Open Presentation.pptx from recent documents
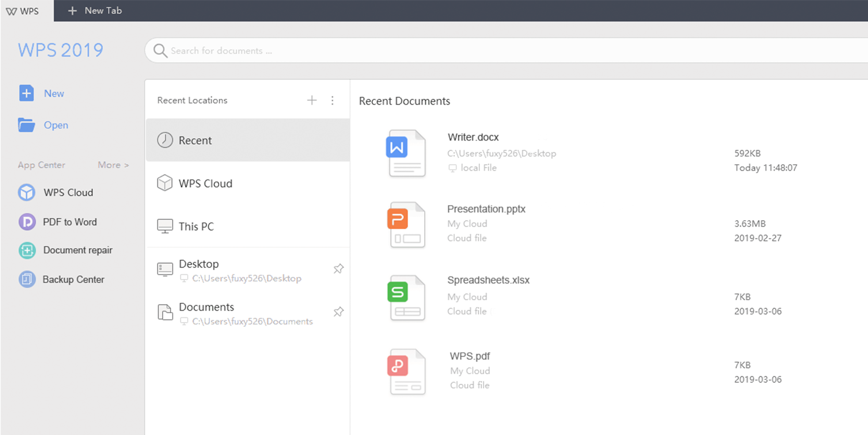868x435 pixels. [486, 209]
